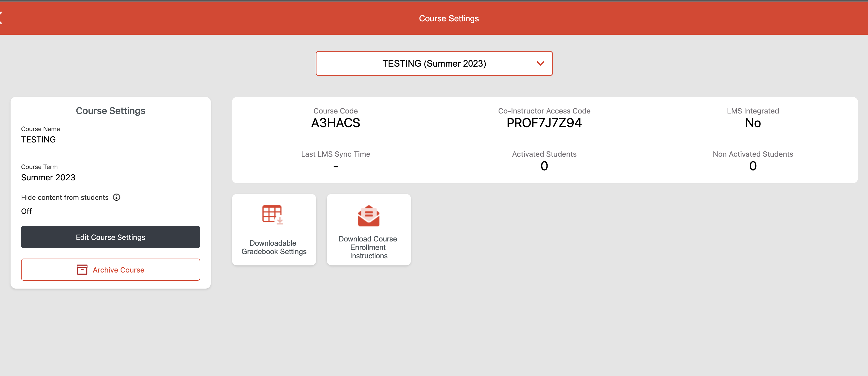Image resolution: width=868 pixels, height=376 pixels.
Task: Click co-instructor access code PROF7J7Z94
Action: 544,123
